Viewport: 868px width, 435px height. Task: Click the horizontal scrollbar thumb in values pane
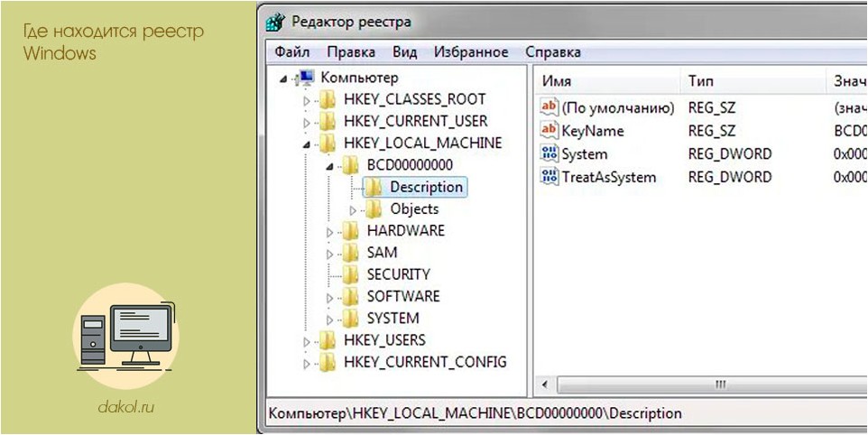712,384
